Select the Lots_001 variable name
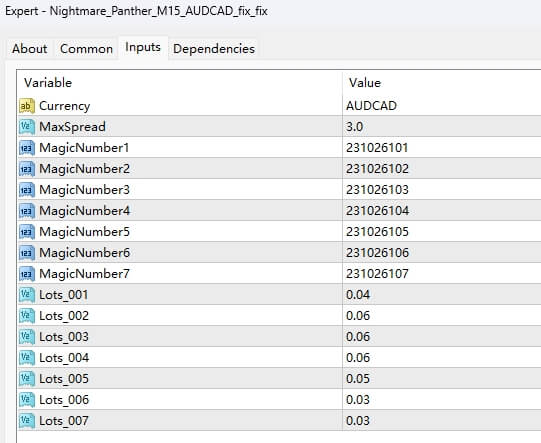The height and width of the screenshot is (443, 541). tap(64, 295)
